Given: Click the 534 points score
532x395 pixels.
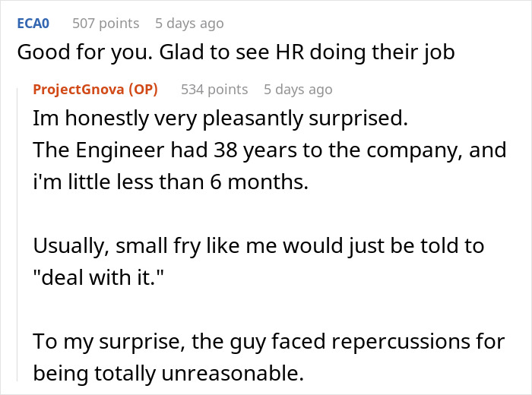Looking at the screenshot, I should [214, 90].
